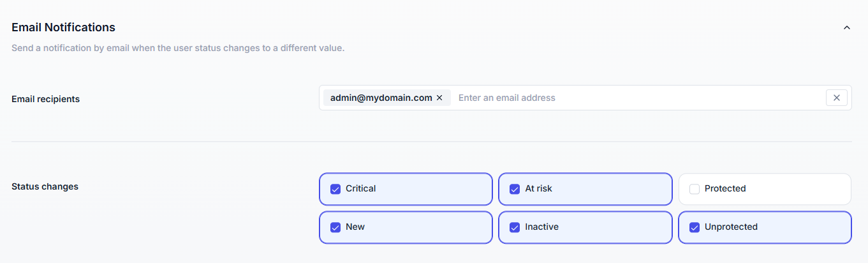Uncheck the New status checkbox
The height and width of the screenshot is (263, 868).
click(x=335, y=227)
